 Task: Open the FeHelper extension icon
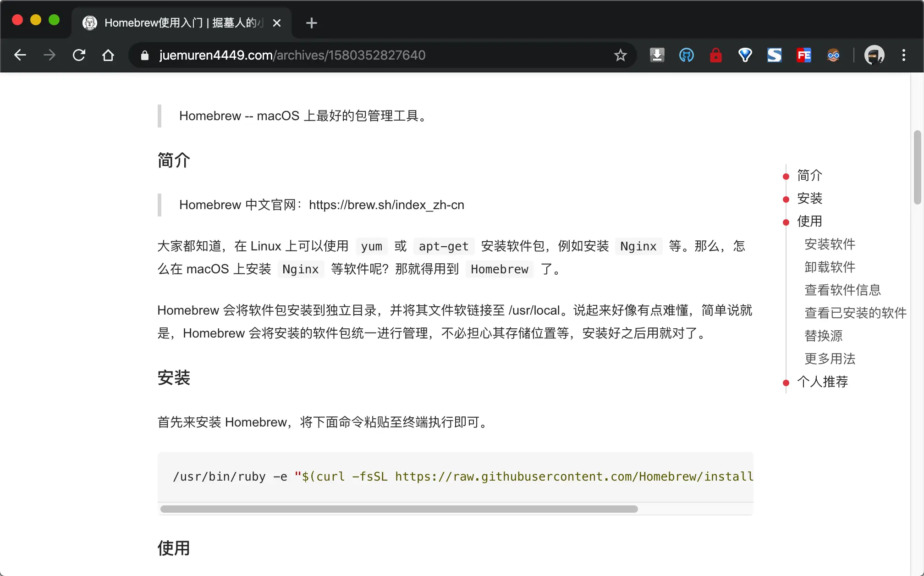pos(804,55)
